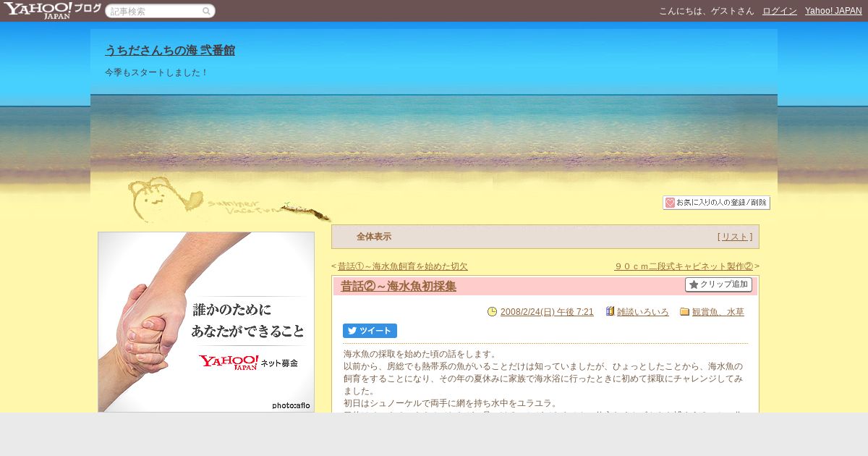Click the ツイート button
Viewport: 868px width, 456px height.
(x=370, y=331)
